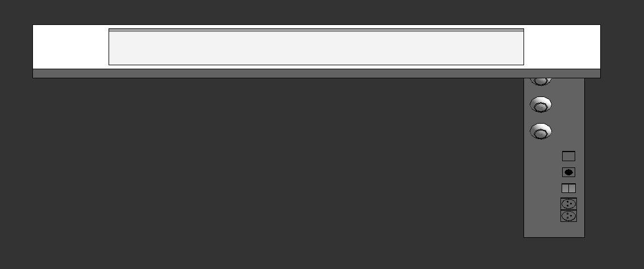Select the blank square cover plate
644x269 pixels.
pyautogui.click(x=568, y=156)
